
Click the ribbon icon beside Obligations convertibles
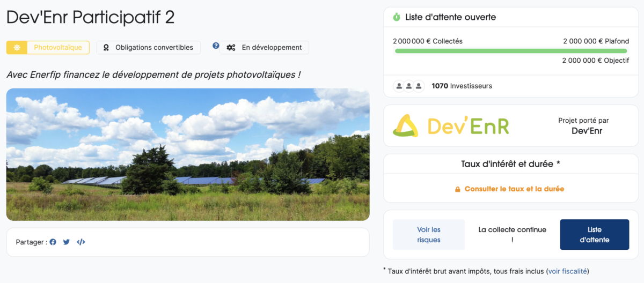click(106, 48)
